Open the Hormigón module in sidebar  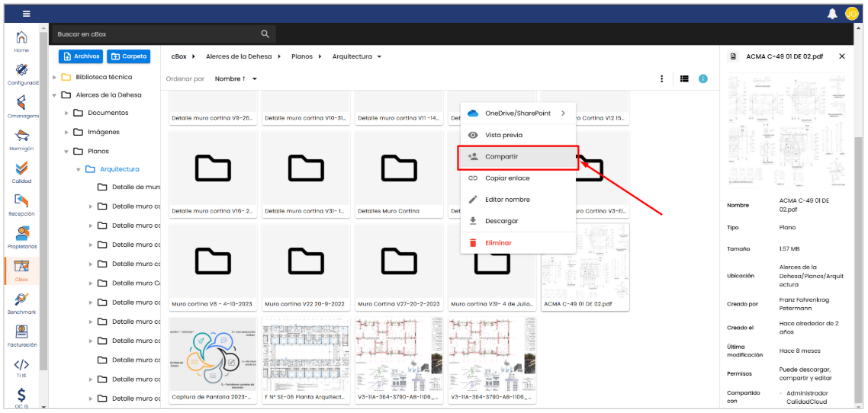click(22, 138)
